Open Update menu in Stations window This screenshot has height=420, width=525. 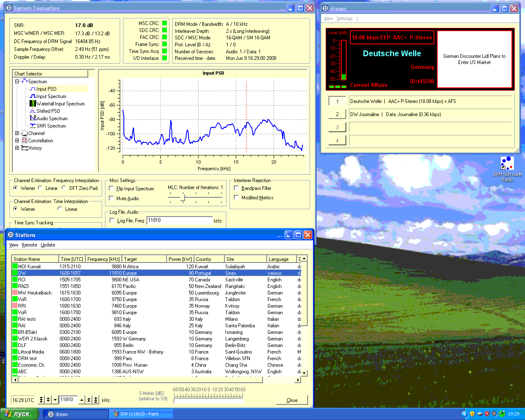click(48, 245)
